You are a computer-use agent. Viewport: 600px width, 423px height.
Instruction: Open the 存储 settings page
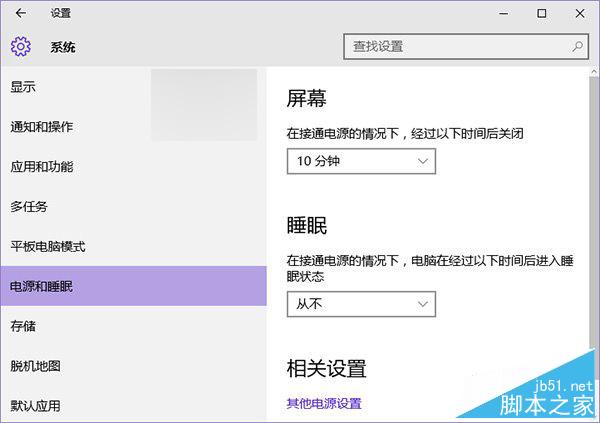click(24, 327)
